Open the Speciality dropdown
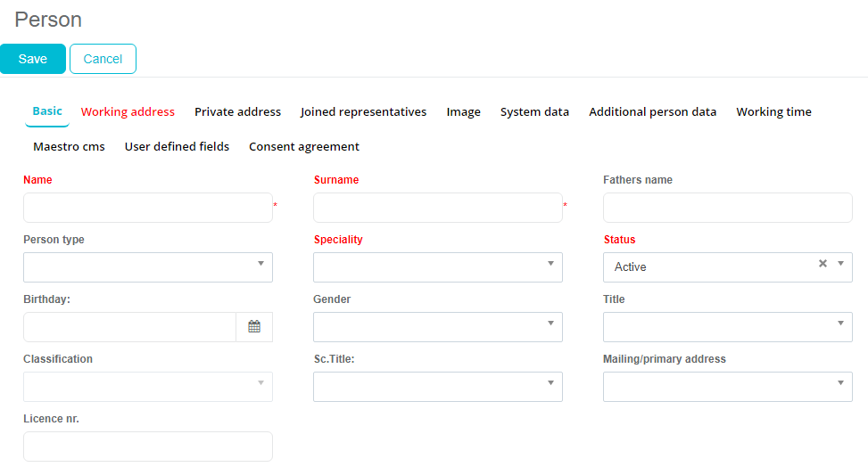The image size is (868, 467). 550,264
